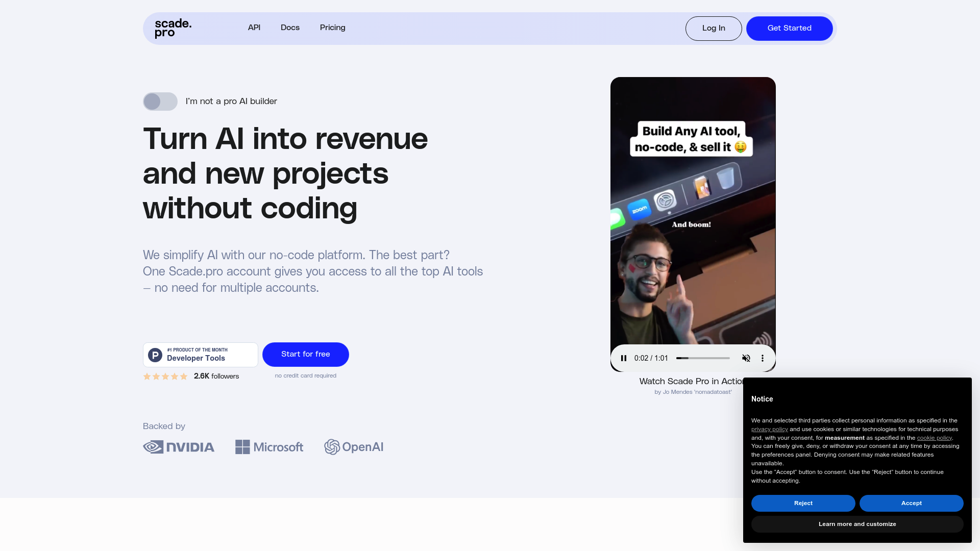Screen dimensions: 980x551
Task: Click the NVIDIA logo
Action: coord(179,447)
